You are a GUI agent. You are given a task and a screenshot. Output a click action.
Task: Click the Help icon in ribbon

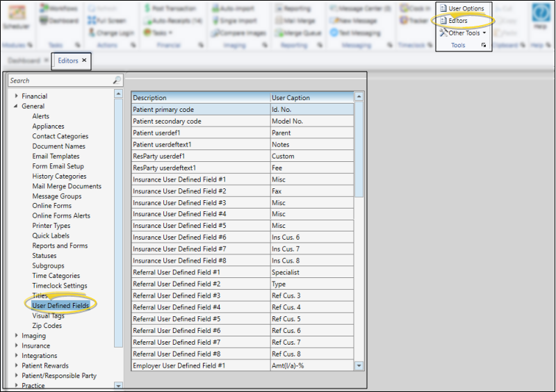pyautogui.click(x=540, y=17)
